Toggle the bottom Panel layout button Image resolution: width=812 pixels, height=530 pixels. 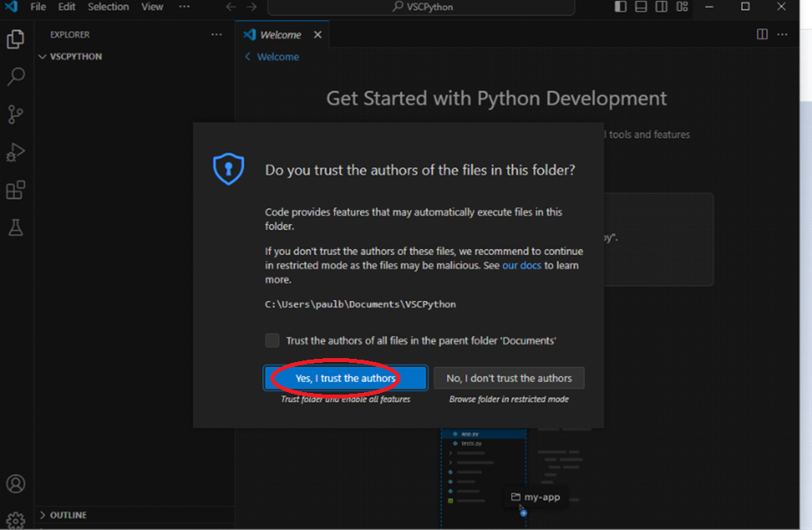[x=641, y=7]
